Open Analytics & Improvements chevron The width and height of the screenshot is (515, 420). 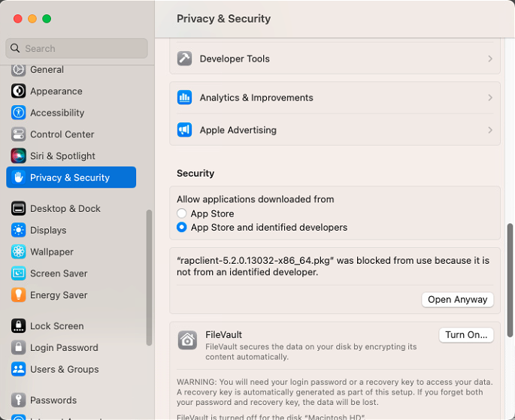490,98
